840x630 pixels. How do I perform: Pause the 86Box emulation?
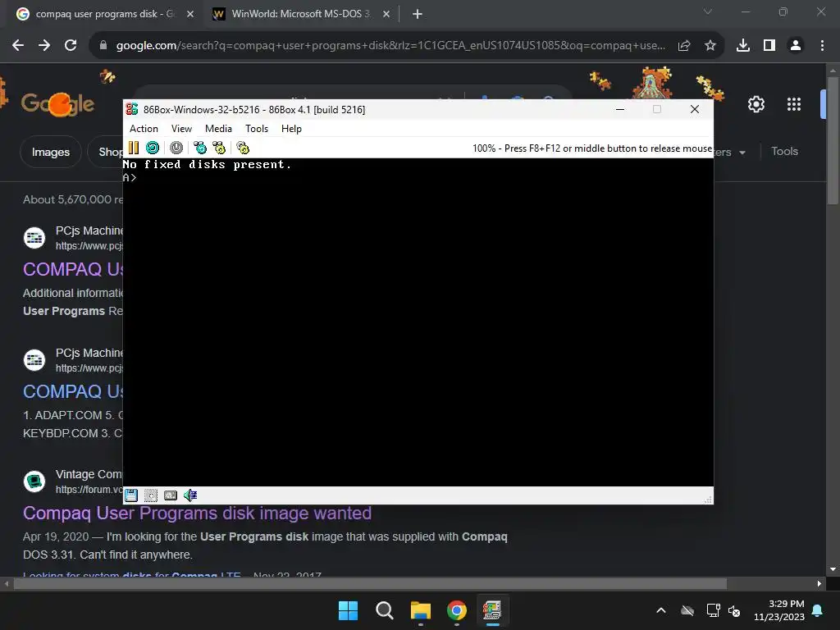coord(134,148)
